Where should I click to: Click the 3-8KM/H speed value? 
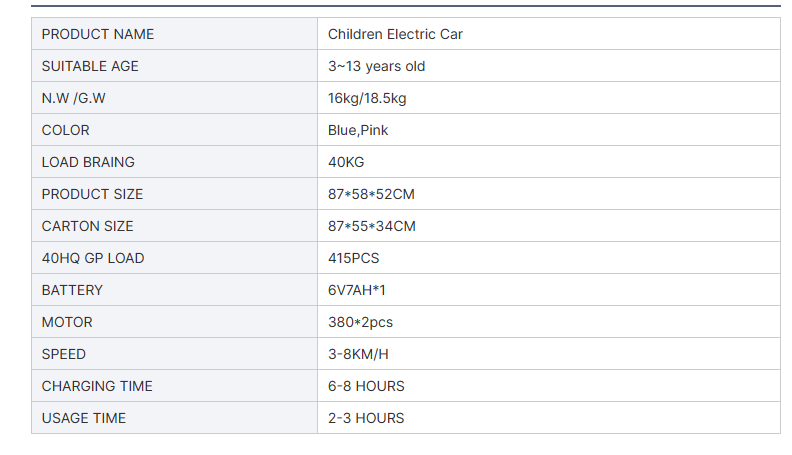tap(357, 354)
